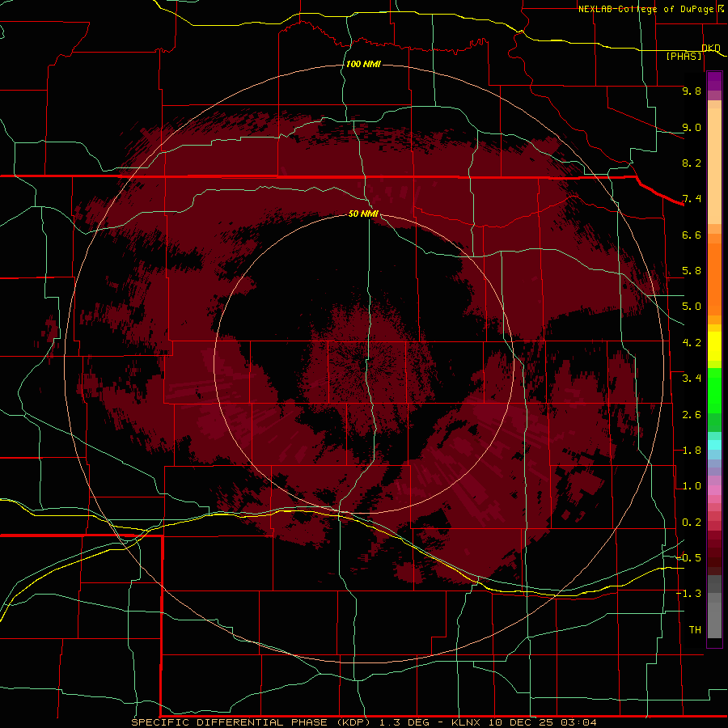Click the "TH" threshold label on the scale
Viewport: 728px width, 728px height.
pos(695,630)
